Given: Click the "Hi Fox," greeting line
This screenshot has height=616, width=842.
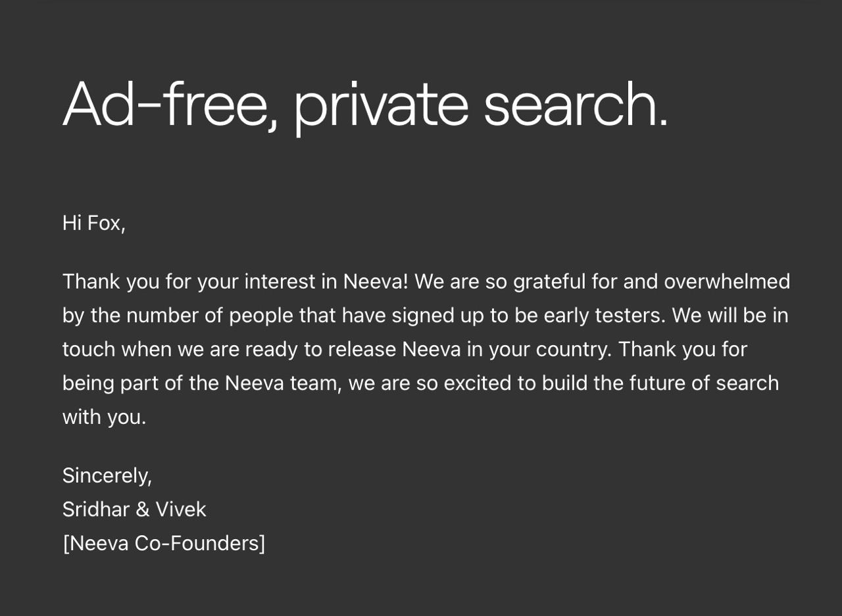Looking at the screenshot, I should [x=93, y=223].
